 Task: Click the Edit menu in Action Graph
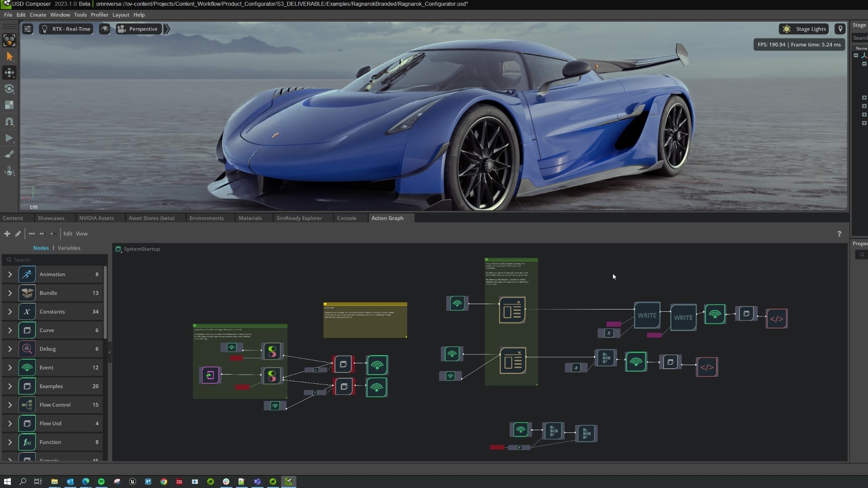(x=68, y=233)
